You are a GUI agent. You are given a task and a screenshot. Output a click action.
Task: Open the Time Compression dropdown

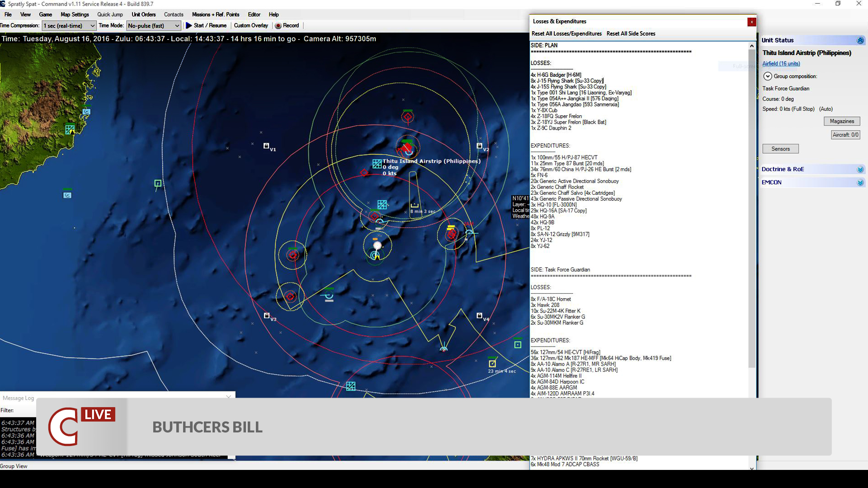tap(92, 26)
